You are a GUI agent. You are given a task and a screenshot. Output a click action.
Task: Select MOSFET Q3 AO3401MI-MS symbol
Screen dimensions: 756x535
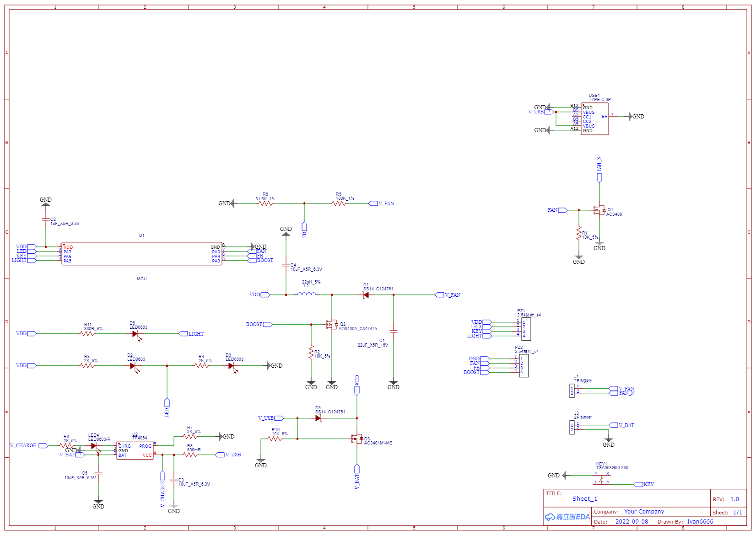click(356, 439)
